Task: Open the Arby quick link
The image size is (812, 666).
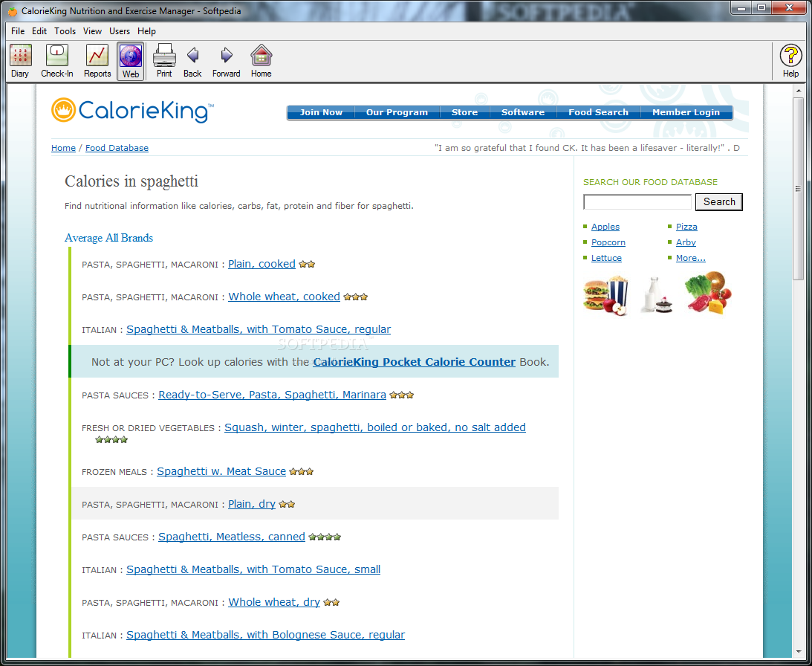Action: (x=686, y=242)
